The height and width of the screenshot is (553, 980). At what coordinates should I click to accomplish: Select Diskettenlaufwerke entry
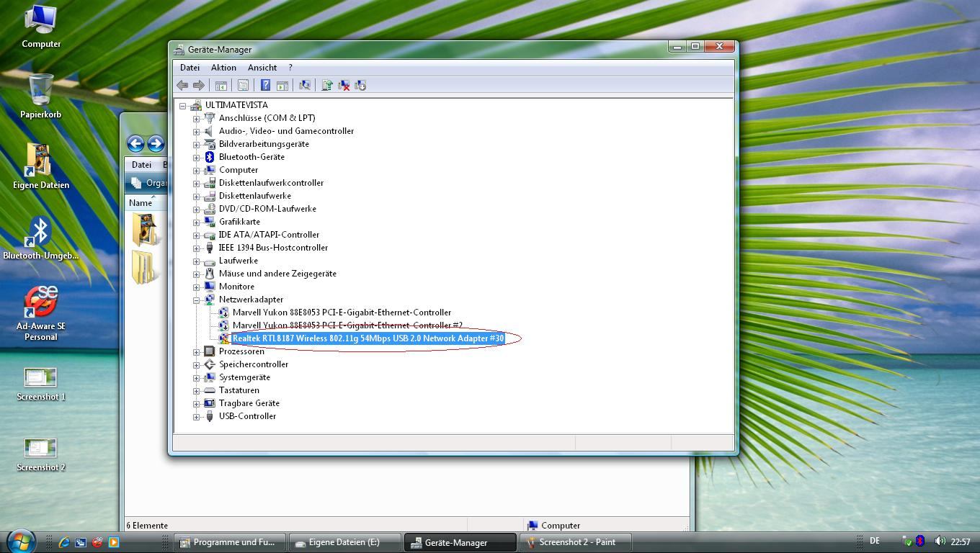pyautogui.click(x=255, y=196)
